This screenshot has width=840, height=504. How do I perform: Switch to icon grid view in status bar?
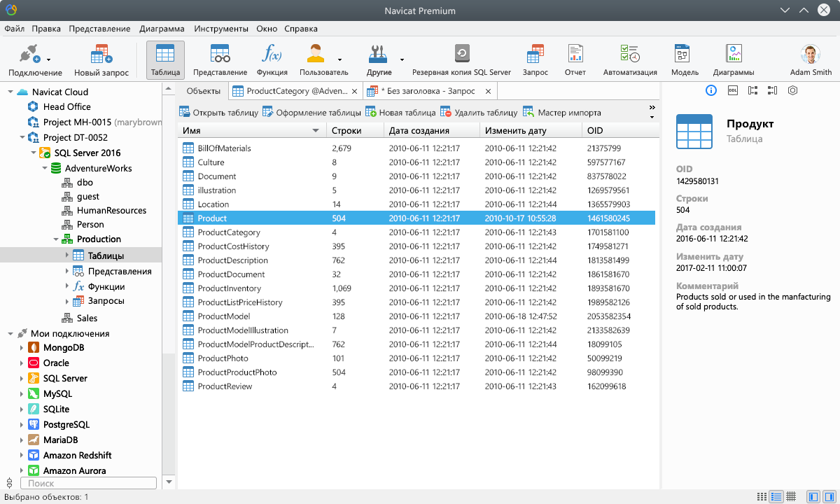[762, 496]
